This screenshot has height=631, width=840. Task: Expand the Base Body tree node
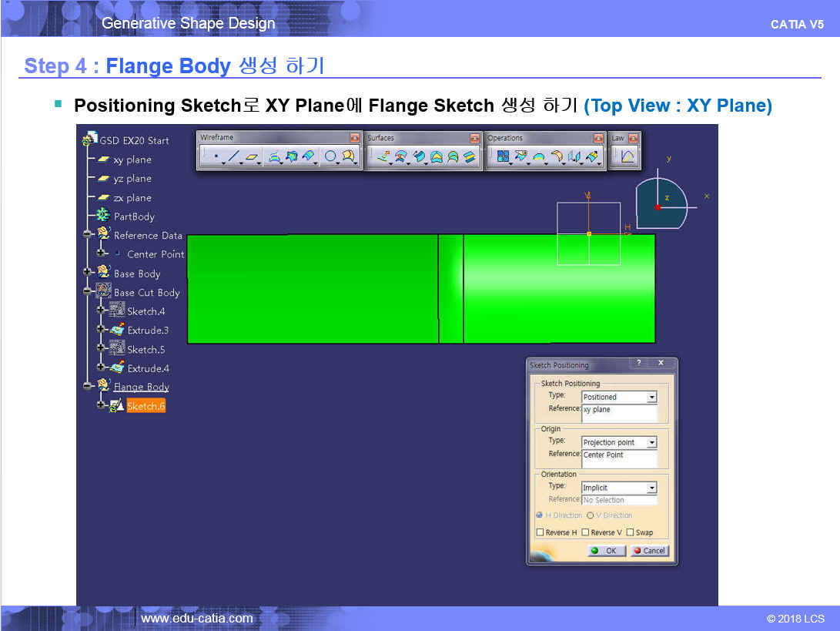[89, 273]
